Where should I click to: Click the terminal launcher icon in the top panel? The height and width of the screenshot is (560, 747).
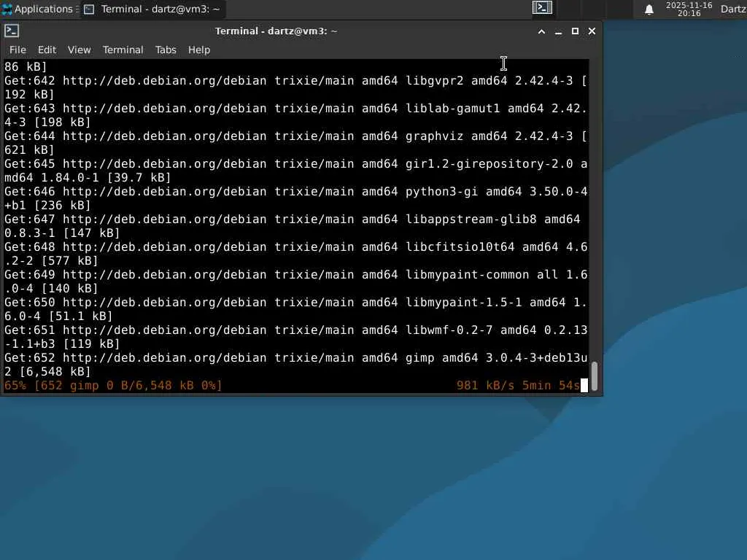point(542,7)
